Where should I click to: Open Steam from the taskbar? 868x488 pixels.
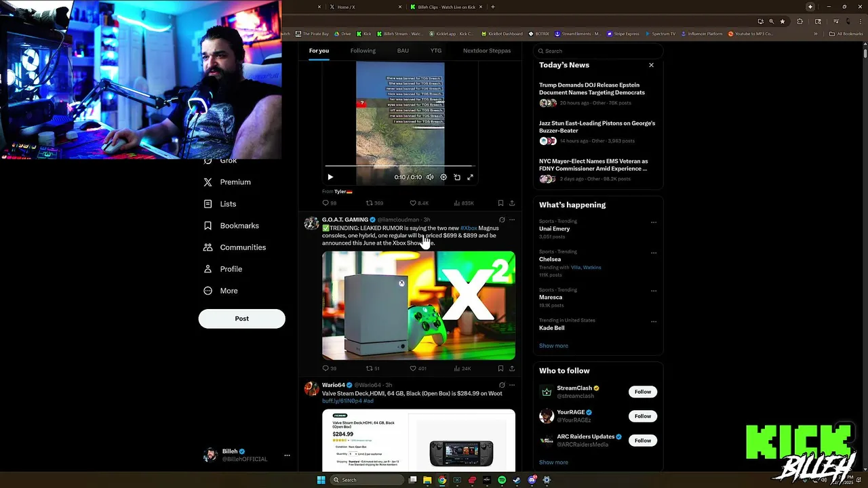(x=517, y=480)
